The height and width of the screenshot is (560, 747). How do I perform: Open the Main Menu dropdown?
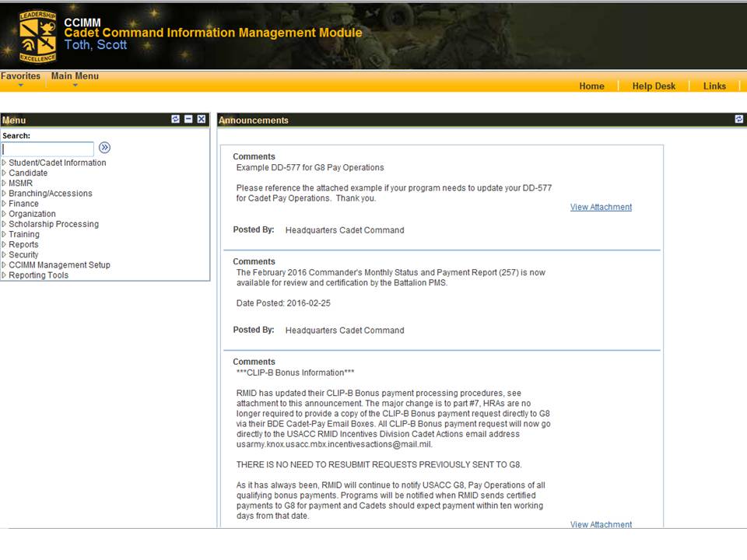coord(75,78)
